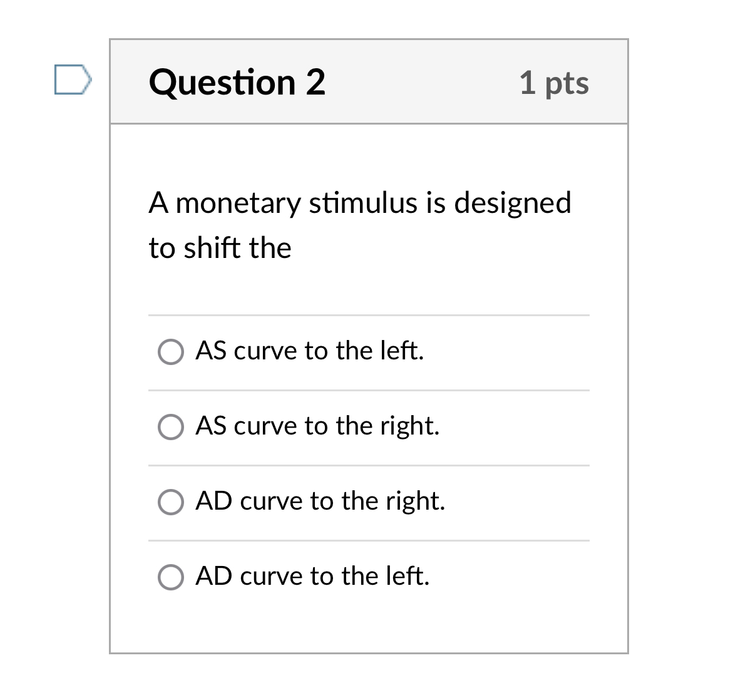The width and height of the screenshot is (738, 700).
Task: Click the unselected radio circle for the first option
Action: coord(170,352)
